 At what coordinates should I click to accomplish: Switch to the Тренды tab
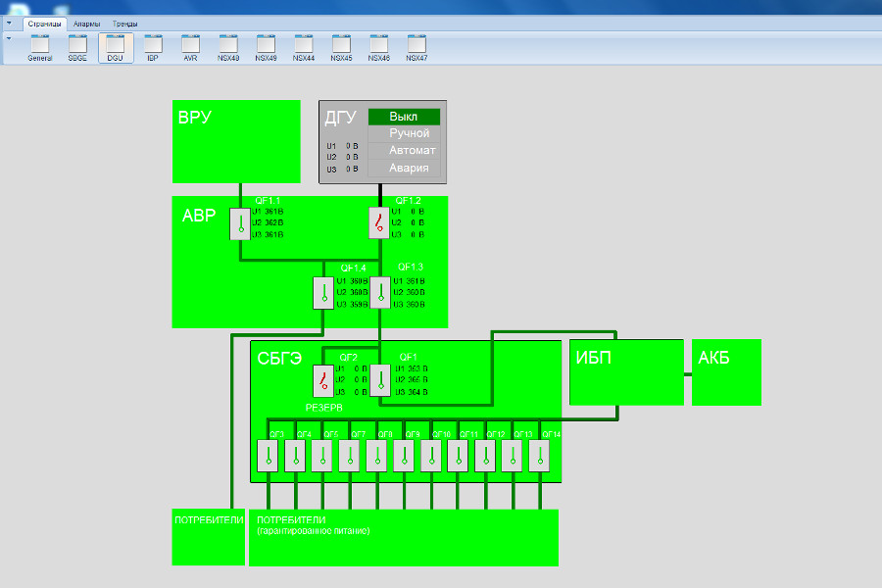pyautogui.click(x=124, y=24)
